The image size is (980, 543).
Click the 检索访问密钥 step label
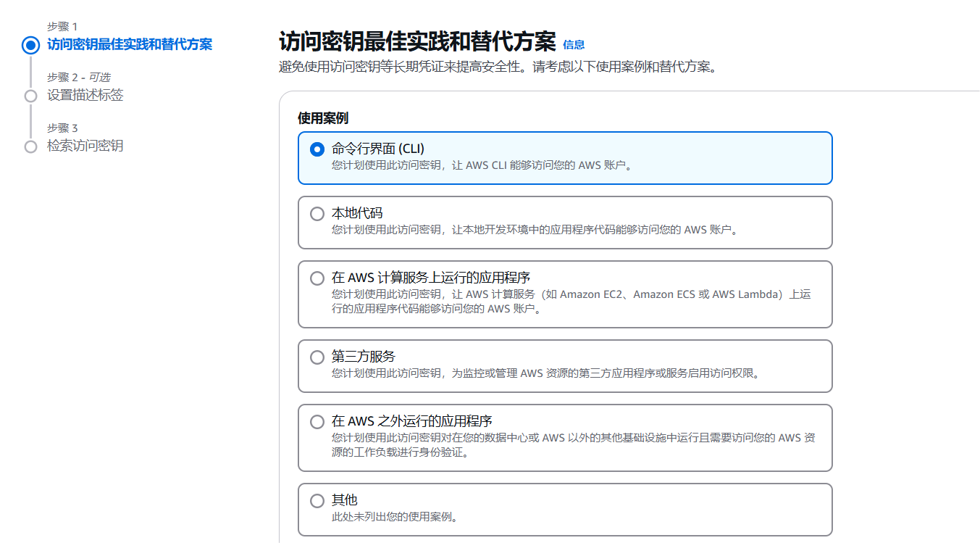click(85, 146)
